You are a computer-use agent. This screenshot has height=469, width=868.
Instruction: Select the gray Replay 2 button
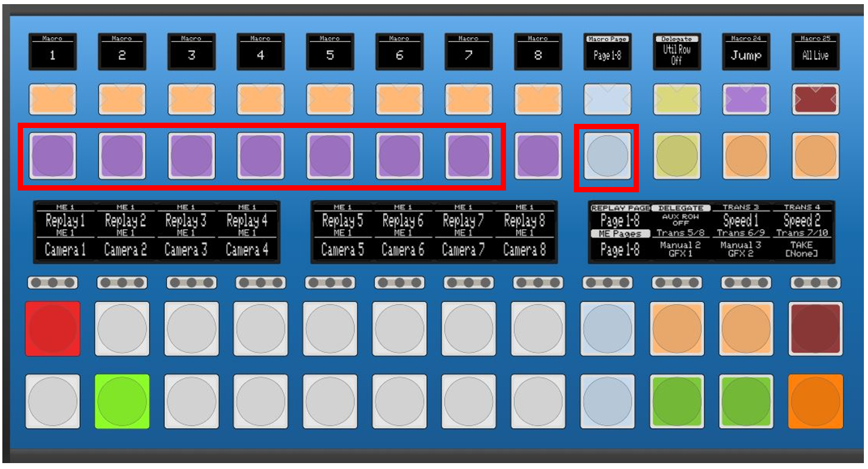(122, 329)
